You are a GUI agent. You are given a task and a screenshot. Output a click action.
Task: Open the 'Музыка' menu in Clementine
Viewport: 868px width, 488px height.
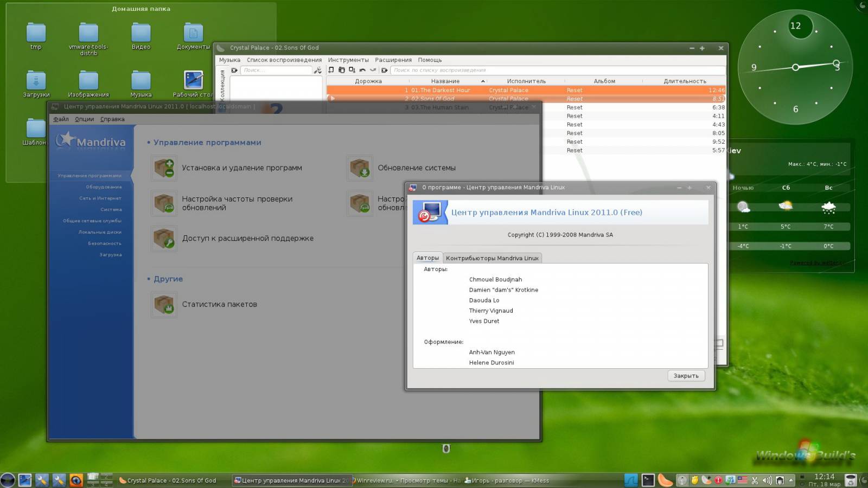pyautogui.click(x=229, y=60)
